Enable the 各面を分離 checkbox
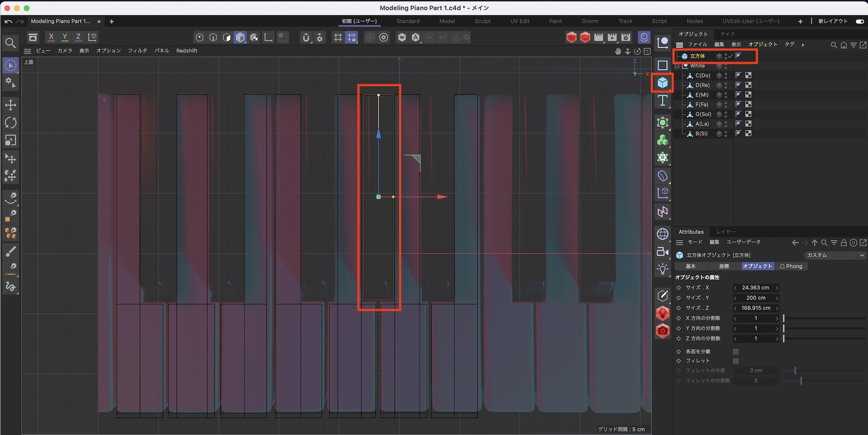 click(x=736, y=352)
